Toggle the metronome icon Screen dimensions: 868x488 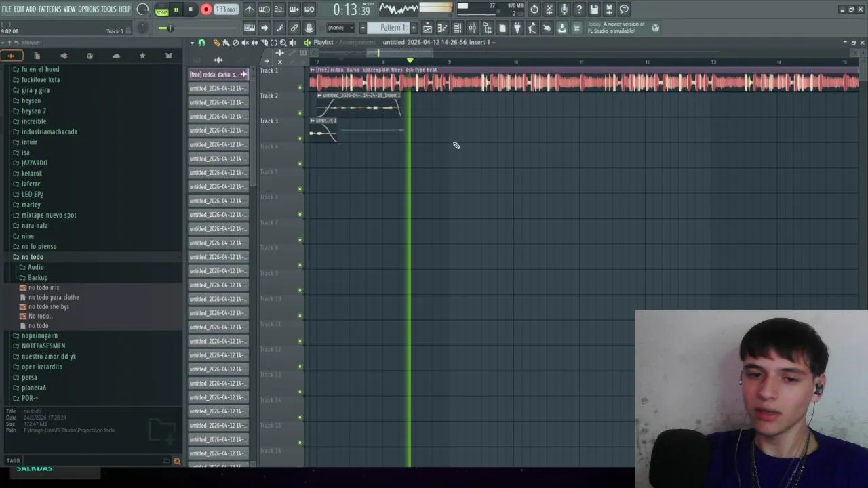250,9
